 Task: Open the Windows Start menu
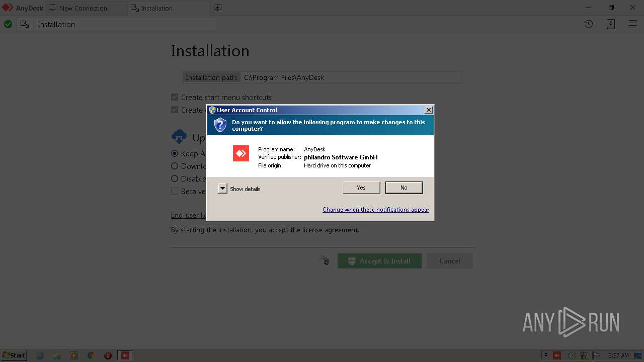tap(14, 355)
